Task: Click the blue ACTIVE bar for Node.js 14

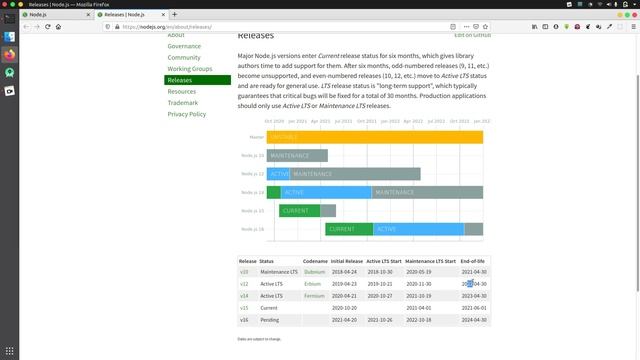Action: coord(326,192)
